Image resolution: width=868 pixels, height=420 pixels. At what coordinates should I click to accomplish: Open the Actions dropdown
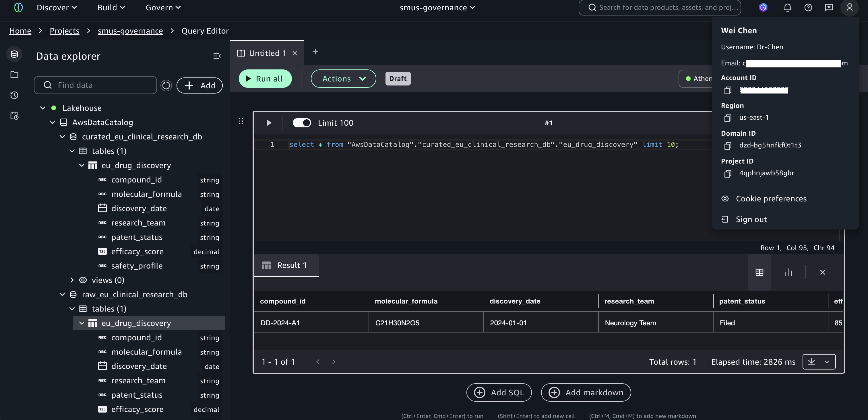tap(343, 79)
